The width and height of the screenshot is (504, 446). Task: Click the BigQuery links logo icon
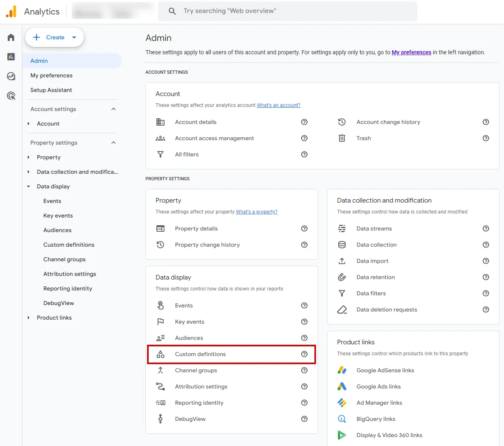[x=342, y=419]
